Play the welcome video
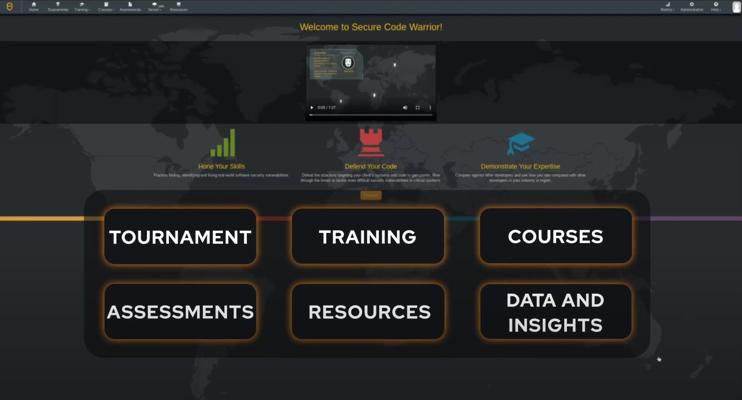The width and height of the screenshot is (742, 400). coord(311,107)
